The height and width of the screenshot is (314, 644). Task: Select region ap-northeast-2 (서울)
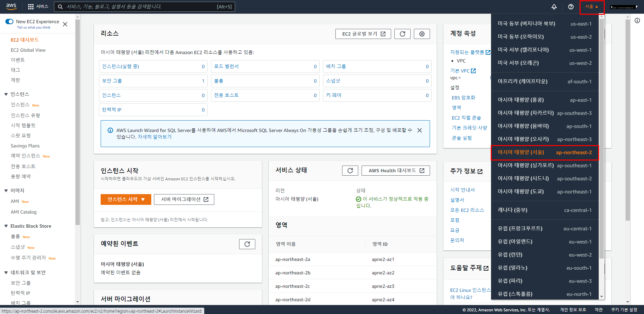pos(545,152)
